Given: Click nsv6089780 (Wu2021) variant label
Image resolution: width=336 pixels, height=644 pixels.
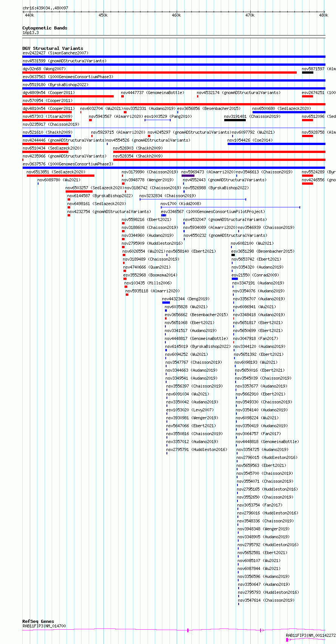Looking at the screenshot, I should 59,180.
